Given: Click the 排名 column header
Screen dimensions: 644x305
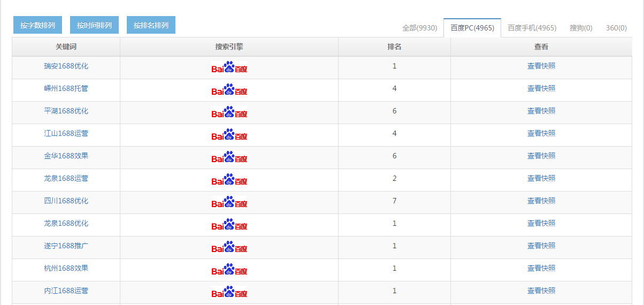Looking at the screenshot, I should 395,47.
